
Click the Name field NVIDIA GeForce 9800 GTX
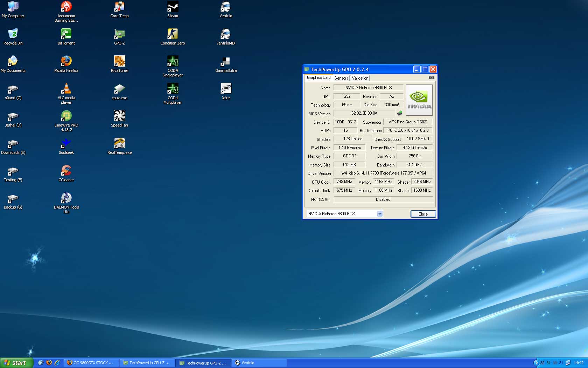(x=369, y=88)
